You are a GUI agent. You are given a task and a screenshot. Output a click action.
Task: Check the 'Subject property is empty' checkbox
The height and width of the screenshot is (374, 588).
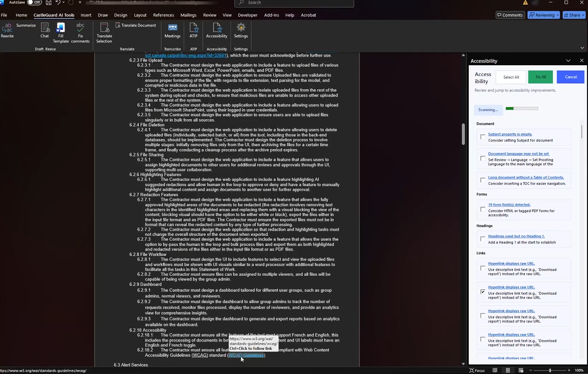482,137
